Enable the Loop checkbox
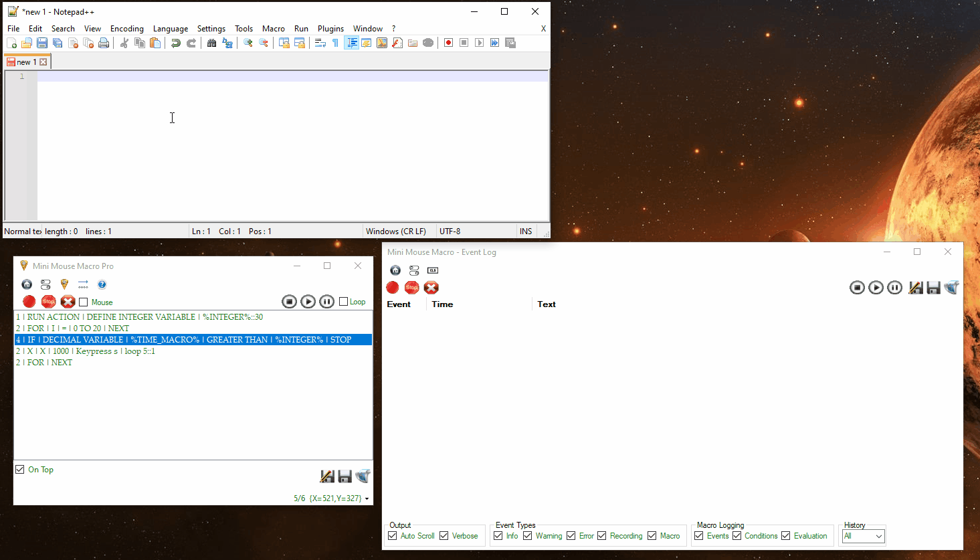Viewport: 980px width, 560px height. point(344,302)
